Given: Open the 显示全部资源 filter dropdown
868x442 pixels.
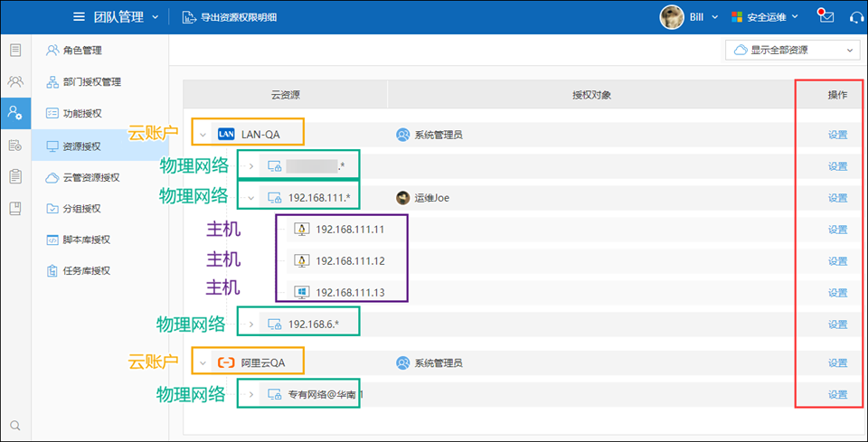Looking at the screenshot, I should pos(791,50).
